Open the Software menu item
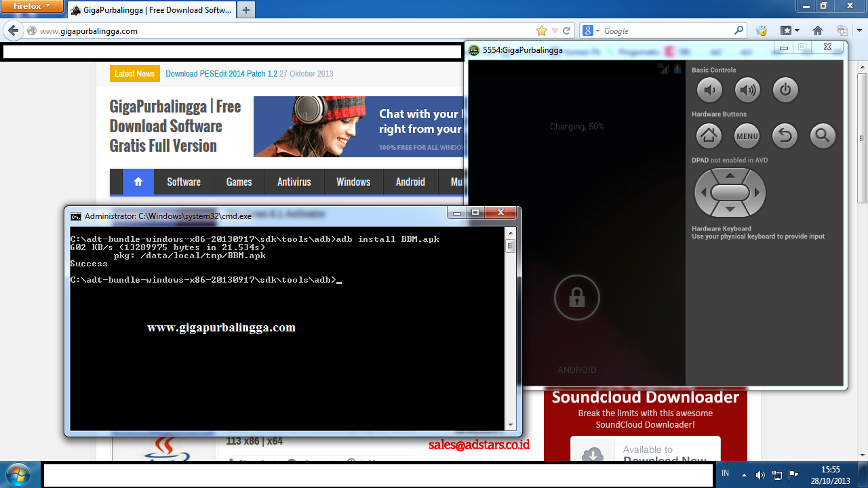 click(184, 182)
